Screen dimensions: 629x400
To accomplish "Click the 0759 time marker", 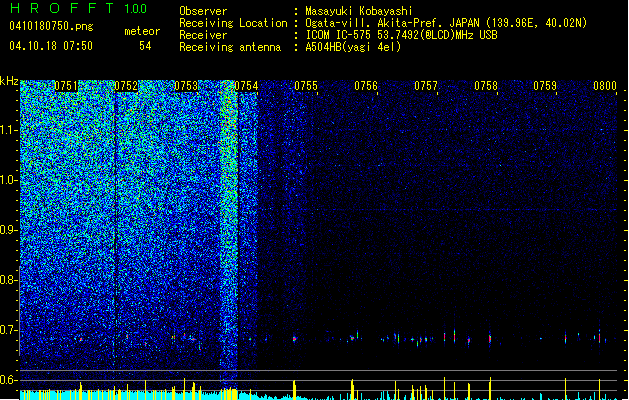I will (545, 86).
